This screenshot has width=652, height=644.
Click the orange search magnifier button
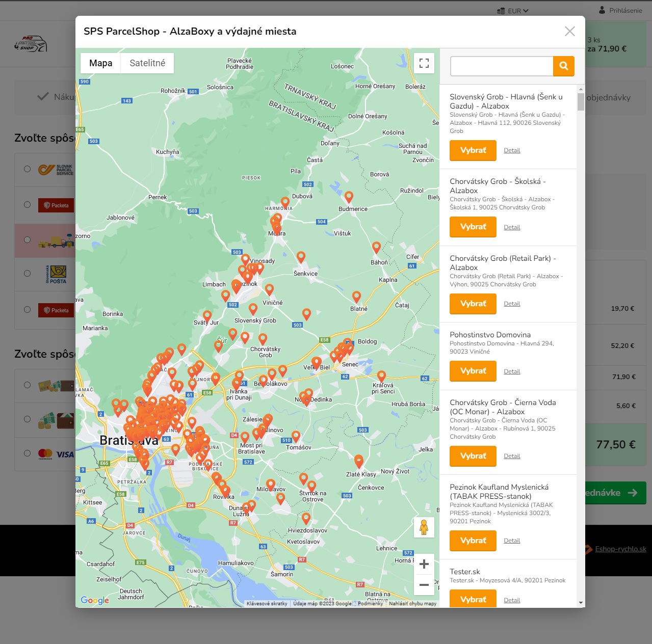point(564,66)
